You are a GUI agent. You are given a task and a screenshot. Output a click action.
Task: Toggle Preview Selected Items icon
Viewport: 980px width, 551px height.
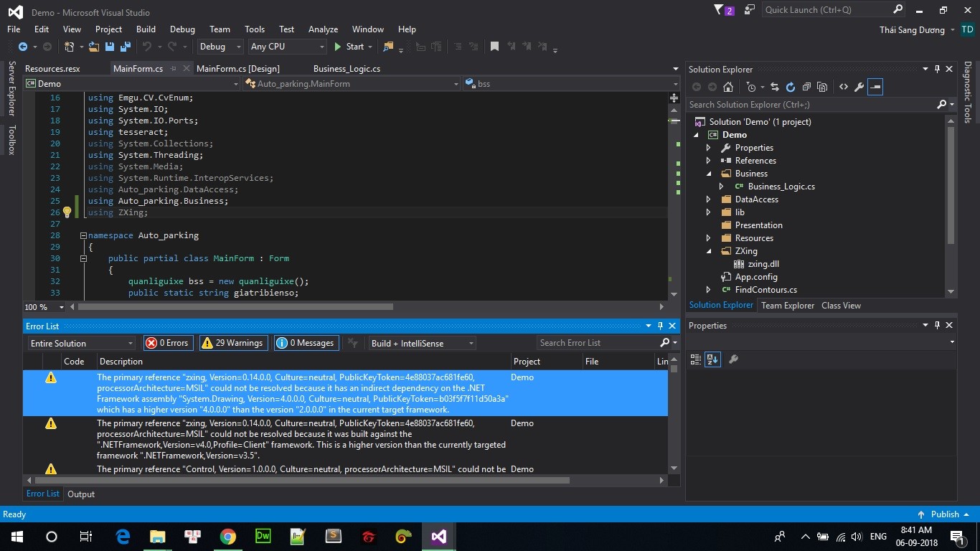click(875, 87)
